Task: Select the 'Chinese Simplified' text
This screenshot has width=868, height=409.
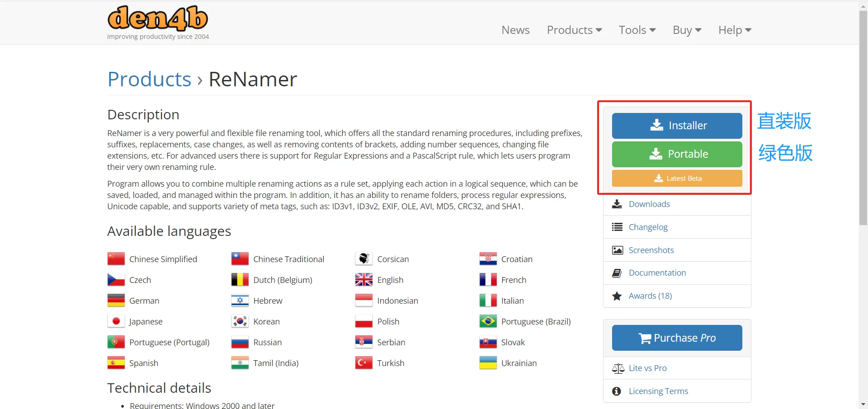Action: (x=163, y=259)
